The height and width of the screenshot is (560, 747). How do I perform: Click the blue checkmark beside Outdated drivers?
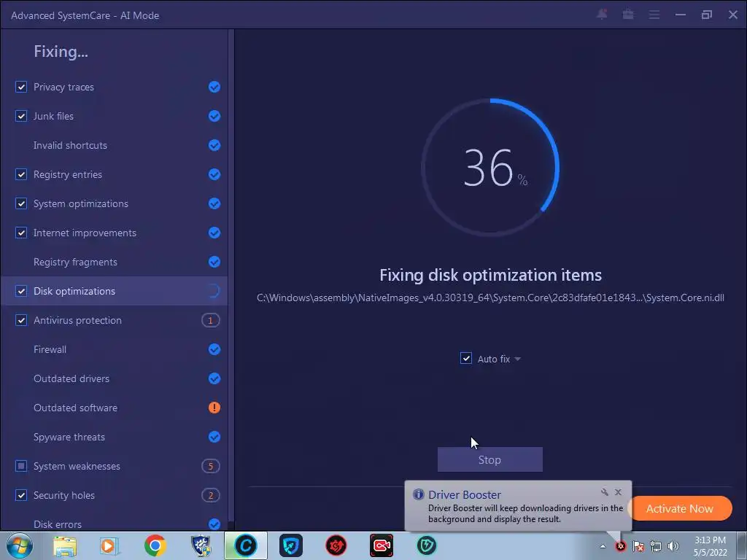(x=214, y=378)
